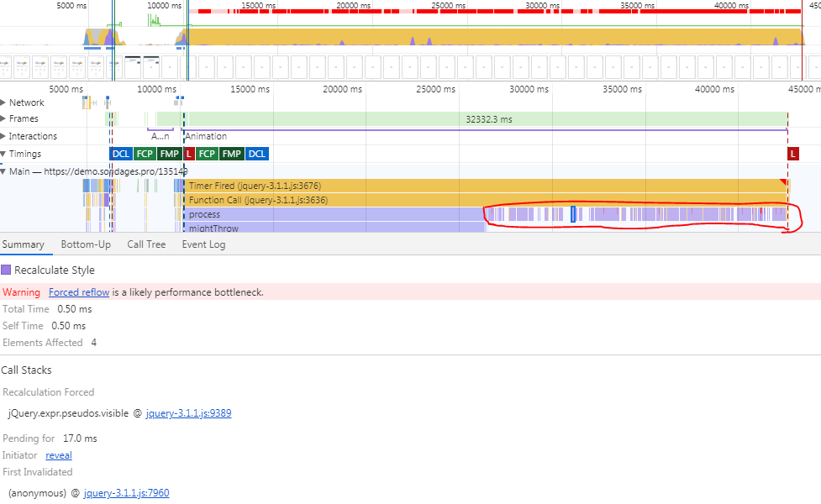Image resolution: width=821 pixels, height=504 pixels.
Task: Switch to the Bottom-Up tab
Action: click(86, 244)
